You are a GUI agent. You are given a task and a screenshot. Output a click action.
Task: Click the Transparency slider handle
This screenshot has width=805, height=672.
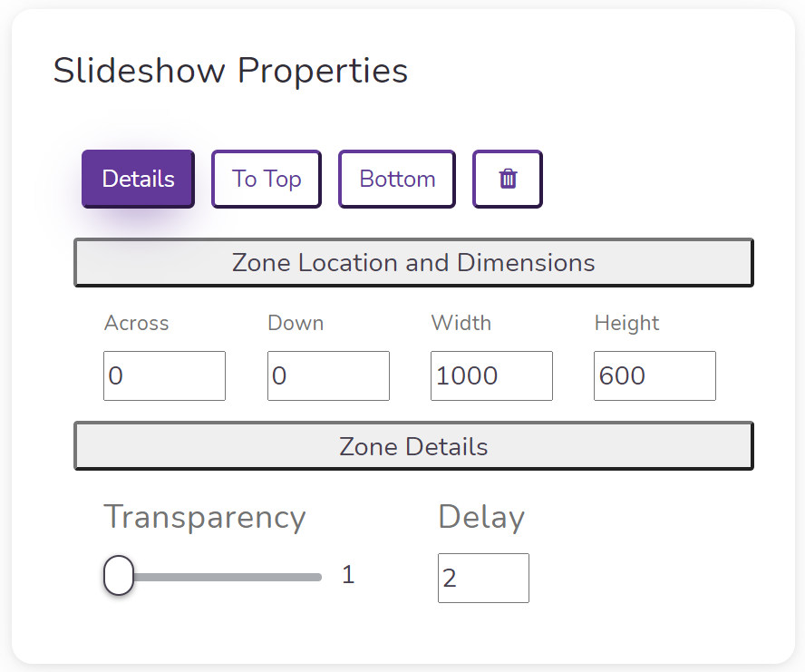[119, 575]
